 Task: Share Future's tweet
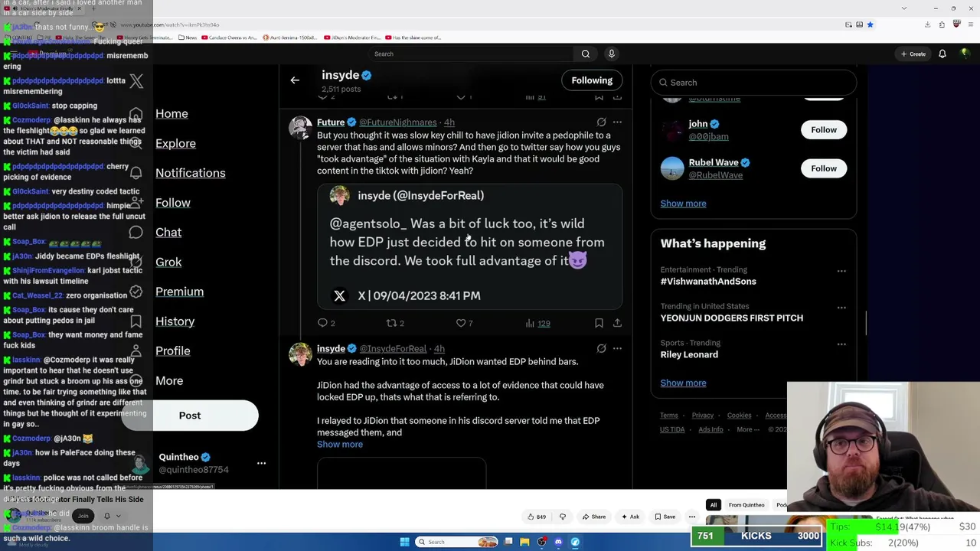pyautogui.click(x=617, y=324)
